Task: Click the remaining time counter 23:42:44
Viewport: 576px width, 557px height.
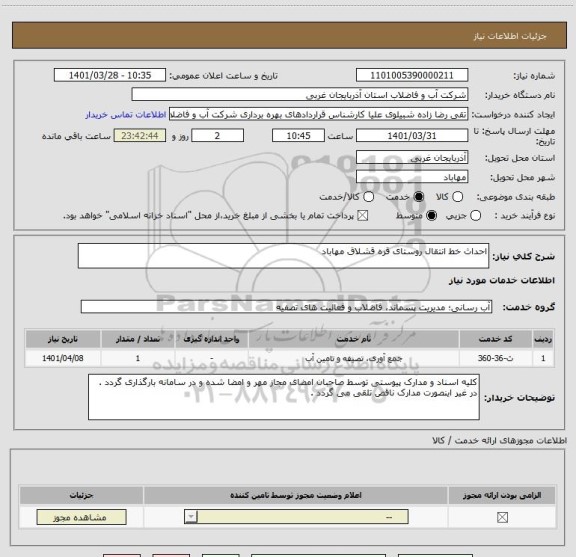Action: [x=140, y=136]
